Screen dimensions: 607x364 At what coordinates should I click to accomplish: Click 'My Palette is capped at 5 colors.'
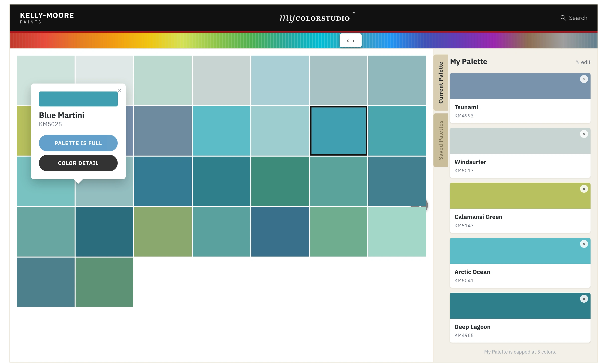point(520,352)
